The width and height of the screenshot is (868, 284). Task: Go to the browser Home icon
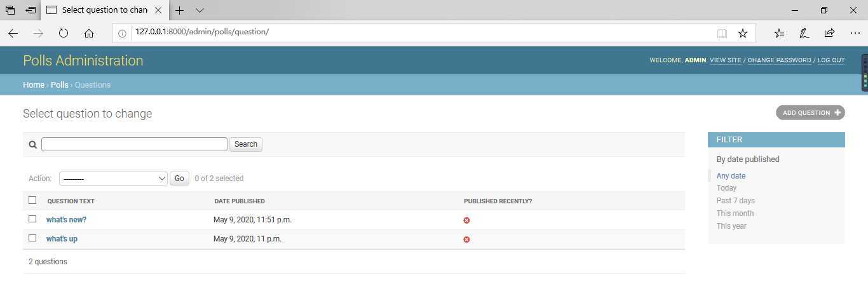(89, 33)
